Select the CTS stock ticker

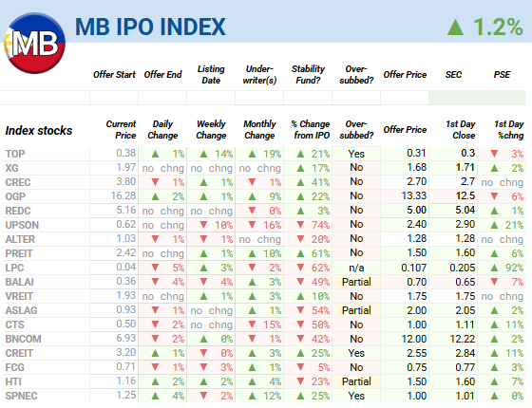click(x=14, y=325)
